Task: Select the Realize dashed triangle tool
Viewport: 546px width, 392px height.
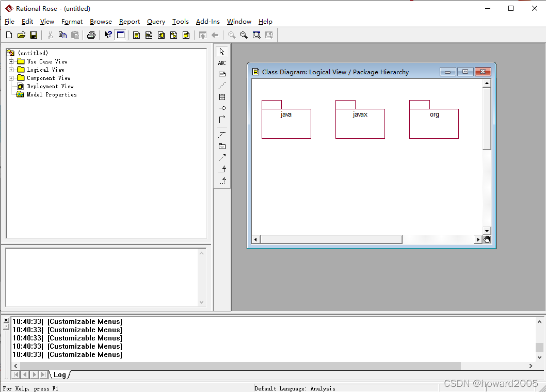Action: pos(222,181)
